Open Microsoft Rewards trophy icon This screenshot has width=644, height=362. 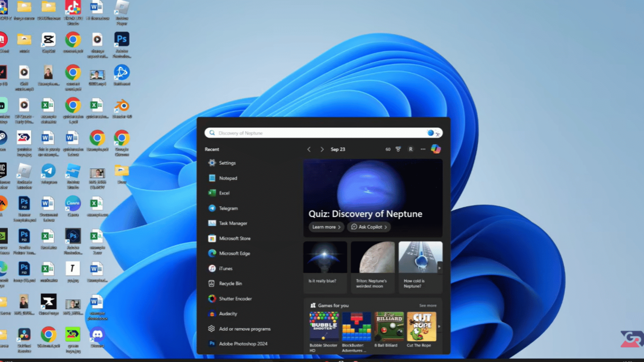[x=398, y=149]
